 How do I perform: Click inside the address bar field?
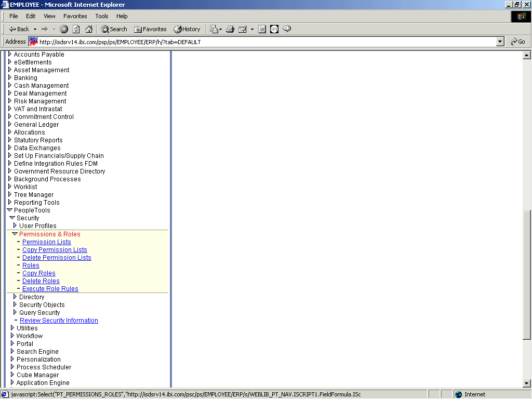260,42
